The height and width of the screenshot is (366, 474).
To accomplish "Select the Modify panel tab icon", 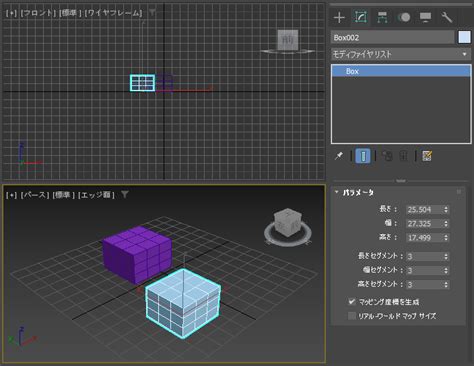I will (x=361, y=17).
